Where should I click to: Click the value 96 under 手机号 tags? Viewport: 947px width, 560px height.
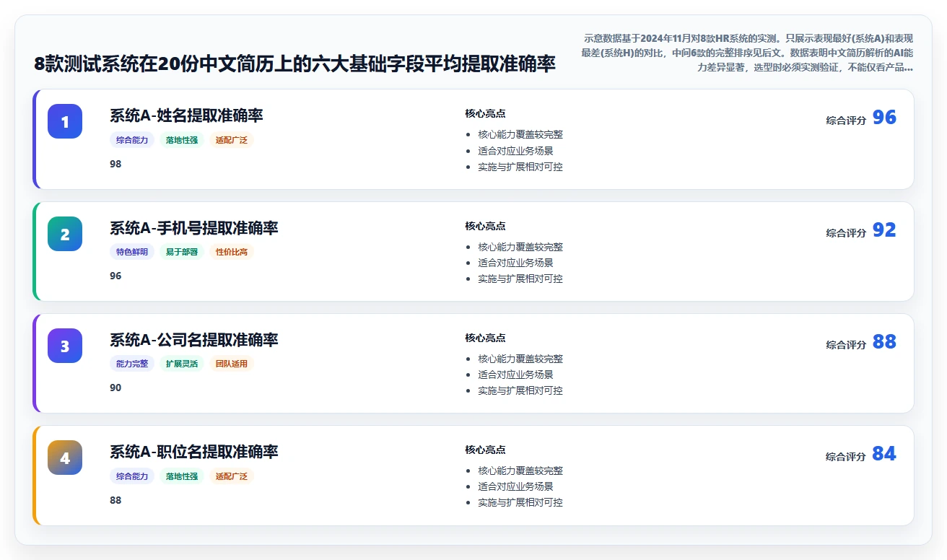115,276
